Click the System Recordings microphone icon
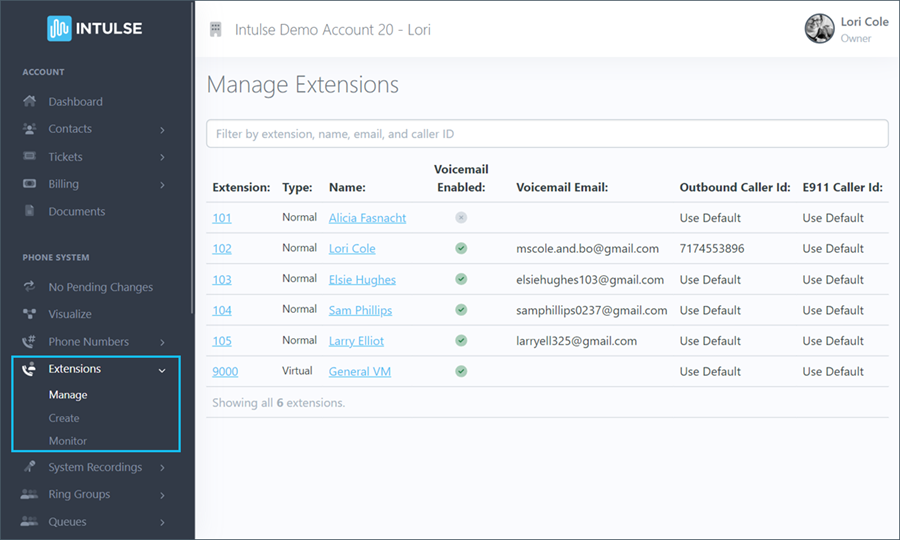The width and height of the screenshot is (900, 540). click(29, 467)
